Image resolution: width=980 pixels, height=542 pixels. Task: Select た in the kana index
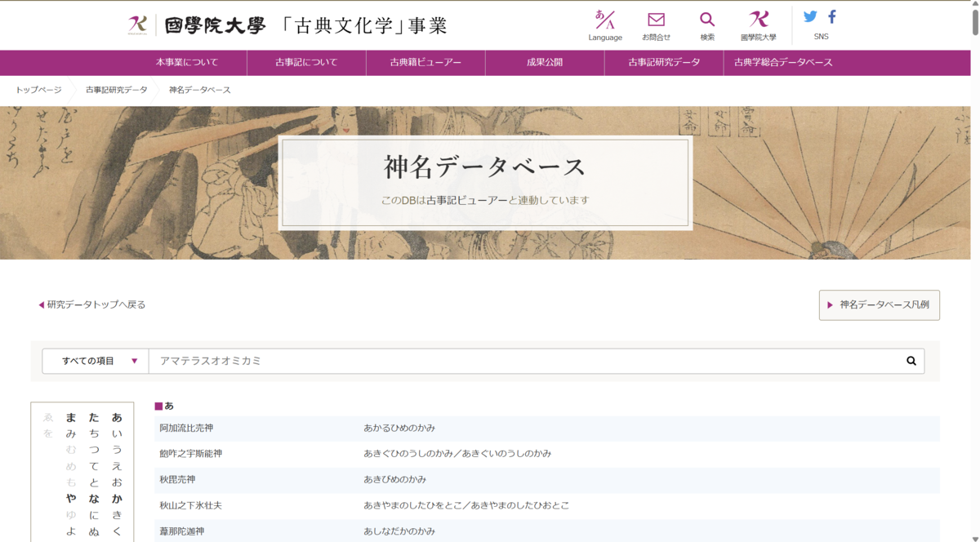(x=94, y=417)
